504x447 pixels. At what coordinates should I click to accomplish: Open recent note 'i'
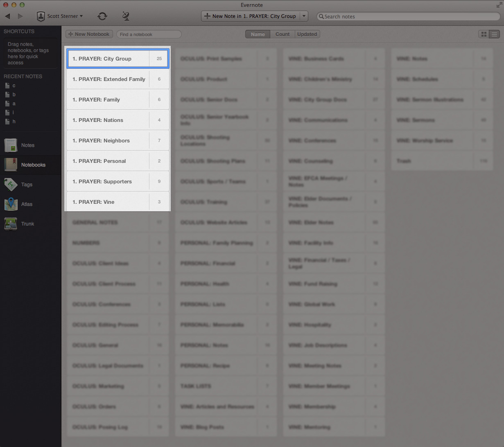11,113
